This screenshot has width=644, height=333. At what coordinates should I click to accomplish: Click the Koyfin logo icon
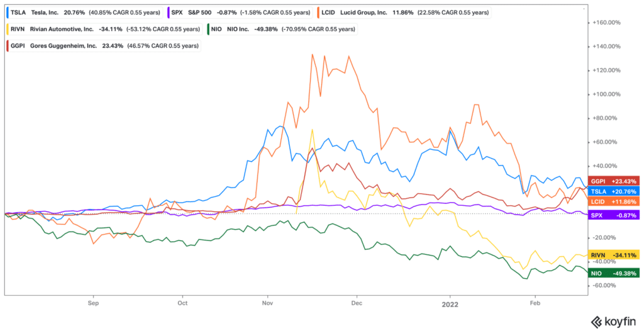coord(597,321)
